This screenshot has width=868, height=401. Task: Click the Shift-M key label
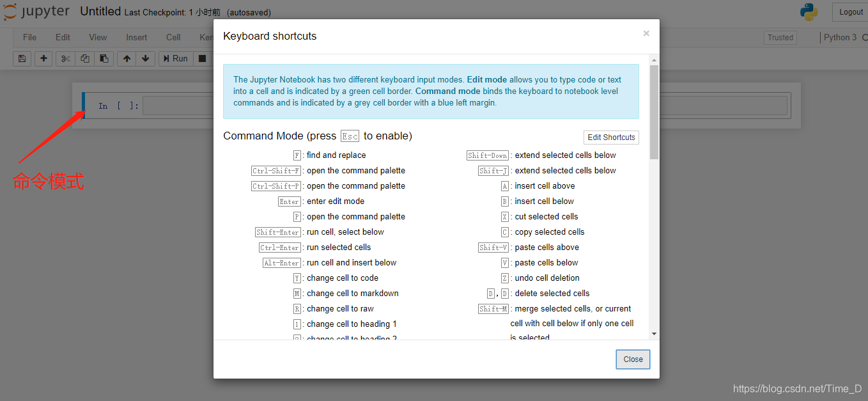(x=493, y=309)
